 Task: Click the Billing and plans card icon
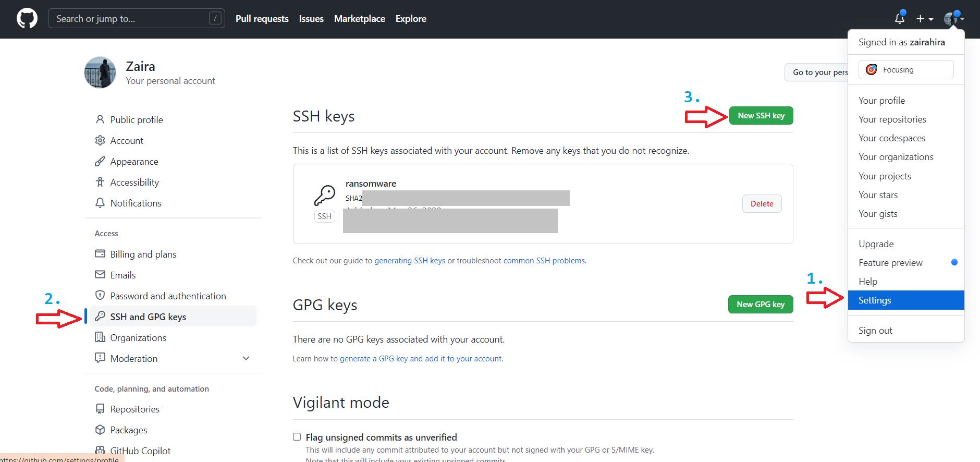(100, 254)
